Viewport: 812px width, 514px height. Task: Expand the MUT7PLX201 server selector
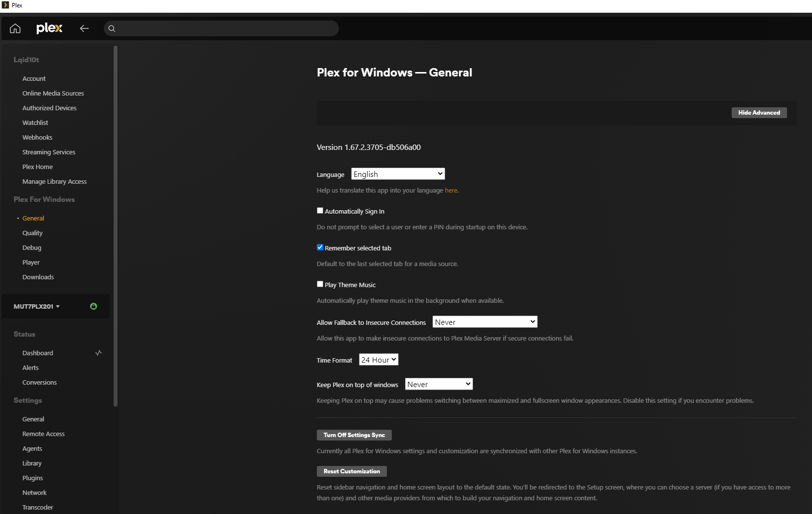37,306
